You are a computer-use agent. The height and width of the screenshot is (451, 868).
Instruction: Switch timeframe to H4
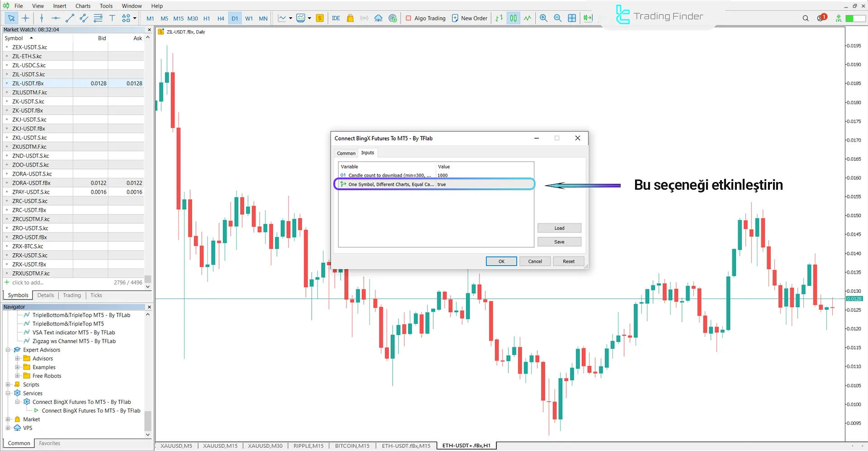click(x=221, y=19)
